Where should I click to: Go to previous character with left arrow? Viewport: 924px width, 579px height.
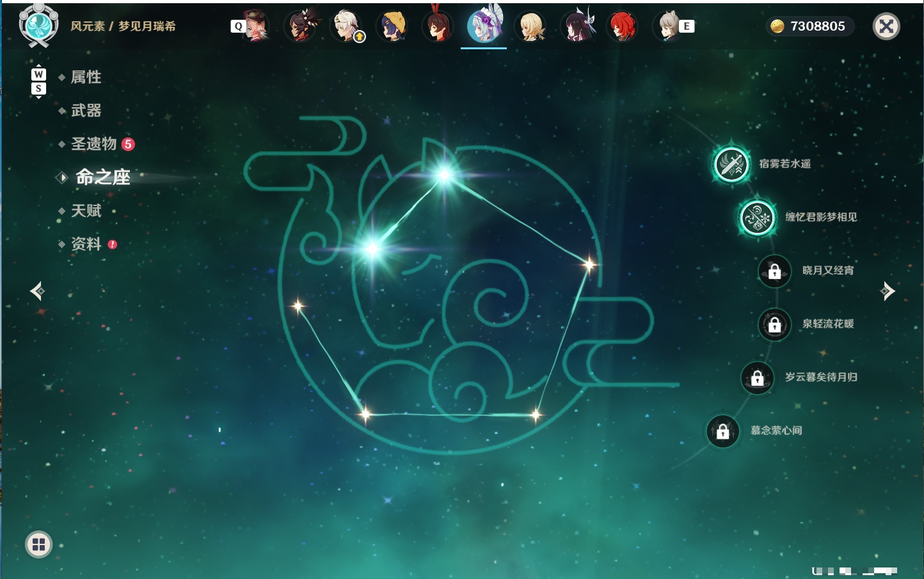tap(37, 291)
